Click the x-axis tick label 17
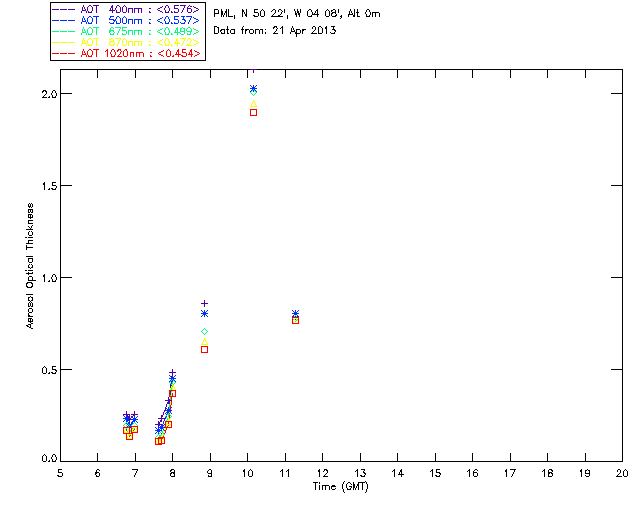The height and width of the screenshot is (512, 640). click(x=510, y=473)
